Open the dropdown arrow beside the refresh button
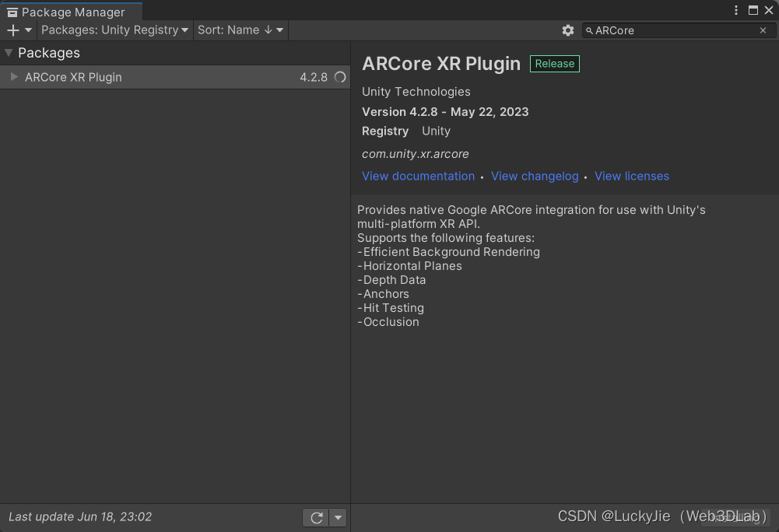Image resolution: width=779 pixels, height=532 pixels. click(338, 517)
